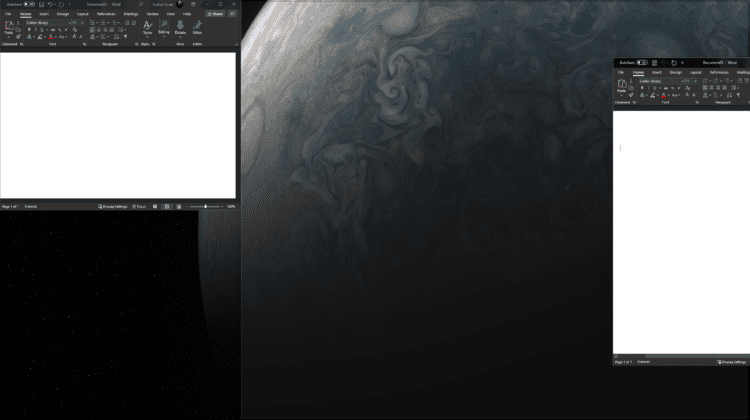Click Undo icon in left Word title bar
This screenshot has width=750, height=420.
coord(50,4)
